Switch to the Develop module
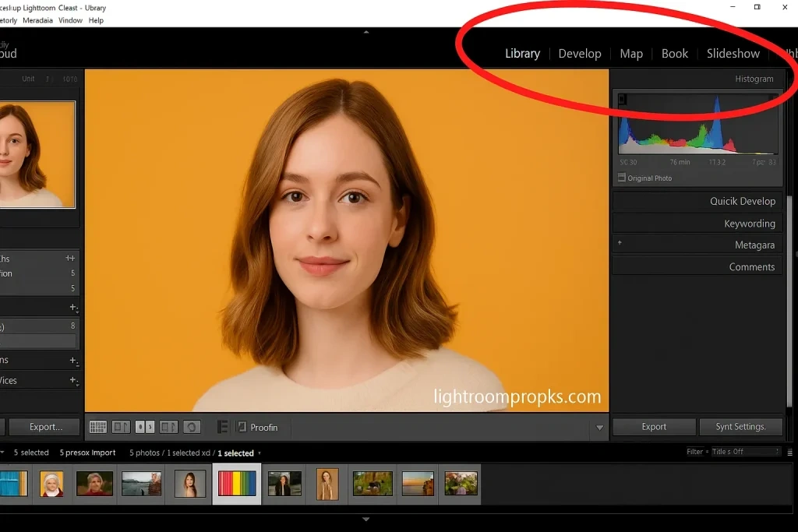798x532 pixels. coord(580,53)
